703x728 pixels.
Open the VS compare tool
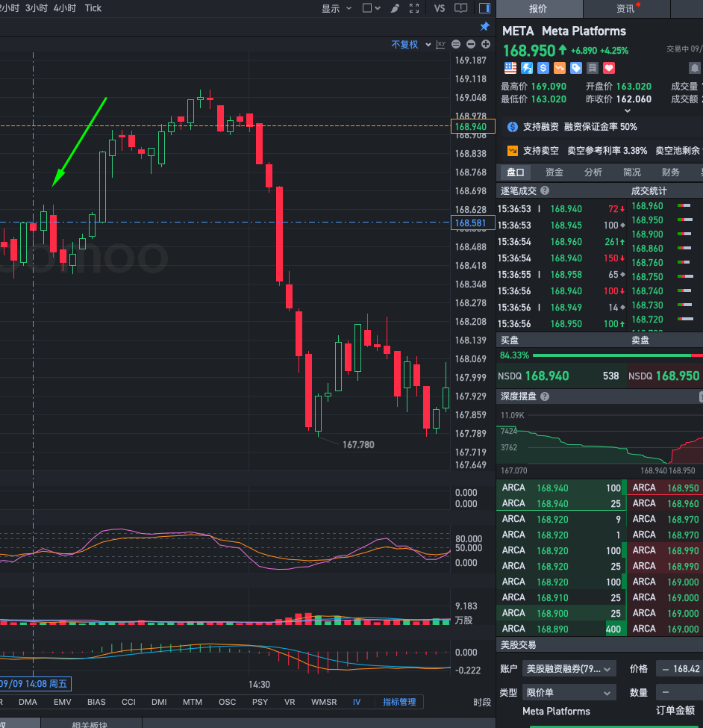(x=439, y=8)
